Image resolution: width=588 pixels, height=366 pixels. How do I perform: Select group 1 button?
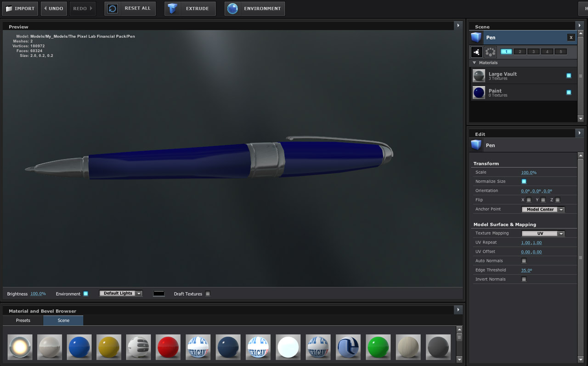pos(506,52)
